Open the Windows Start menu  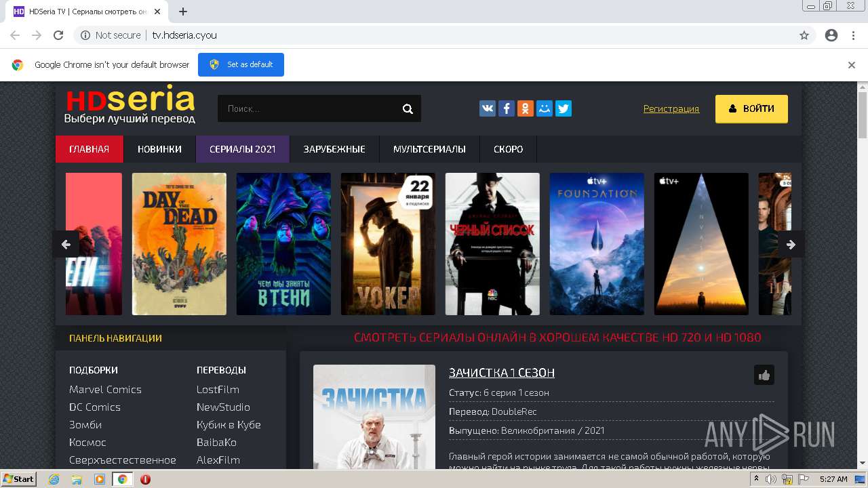(x=18, y=479)
